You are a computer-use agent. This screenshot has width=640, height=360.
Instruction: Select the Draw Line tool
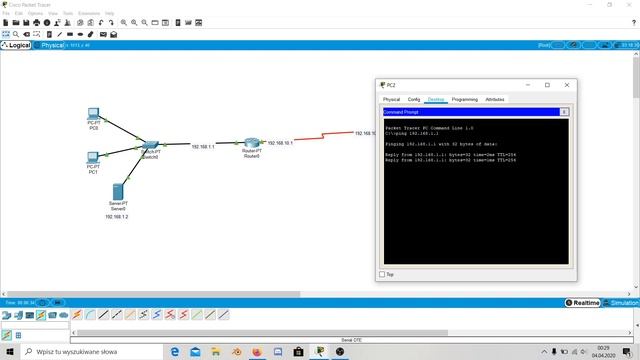coord(60,34)
